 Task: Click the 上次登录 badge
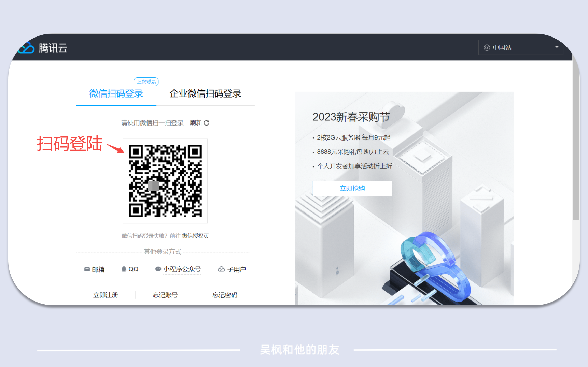point(146,82)
